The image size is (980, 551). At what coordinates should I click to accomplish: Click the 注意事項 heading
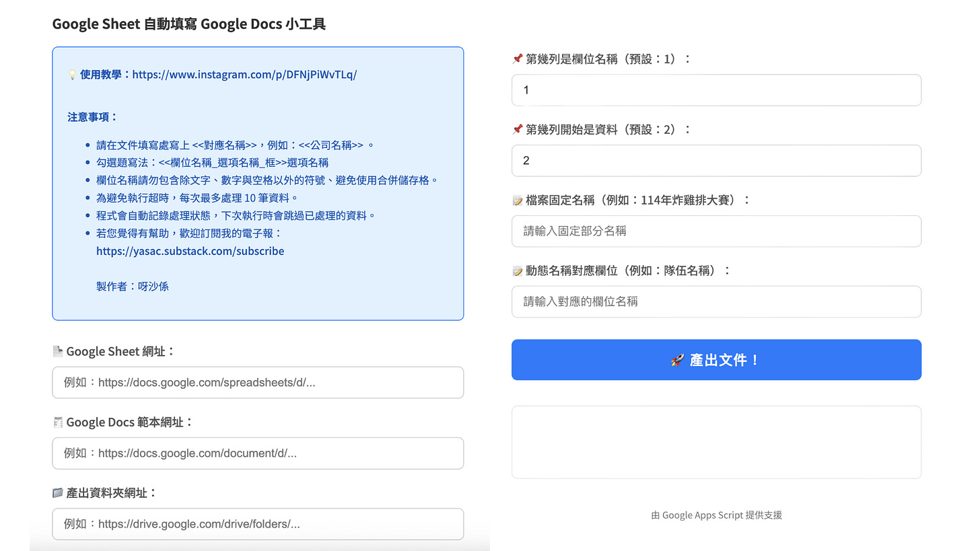coord(93,117)
